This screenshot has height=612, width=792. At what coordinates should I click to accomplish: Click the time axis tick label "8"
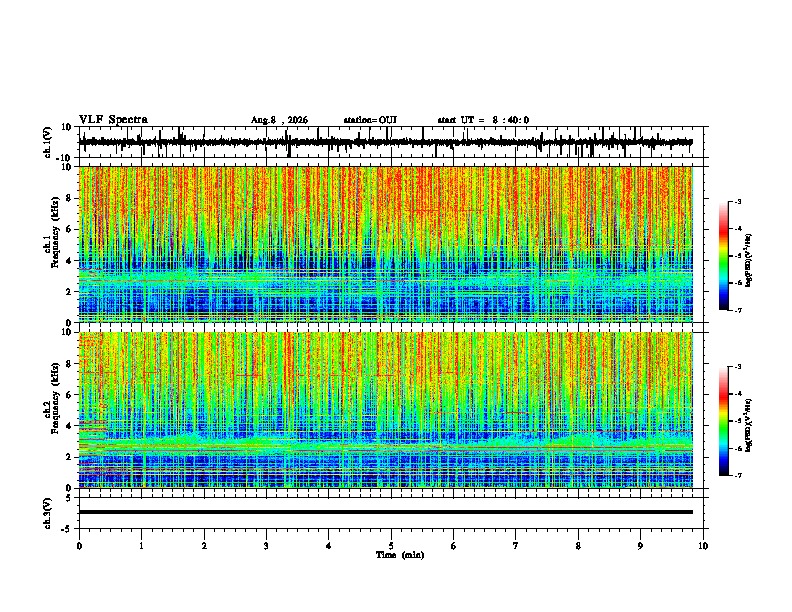tap(578, 546)
